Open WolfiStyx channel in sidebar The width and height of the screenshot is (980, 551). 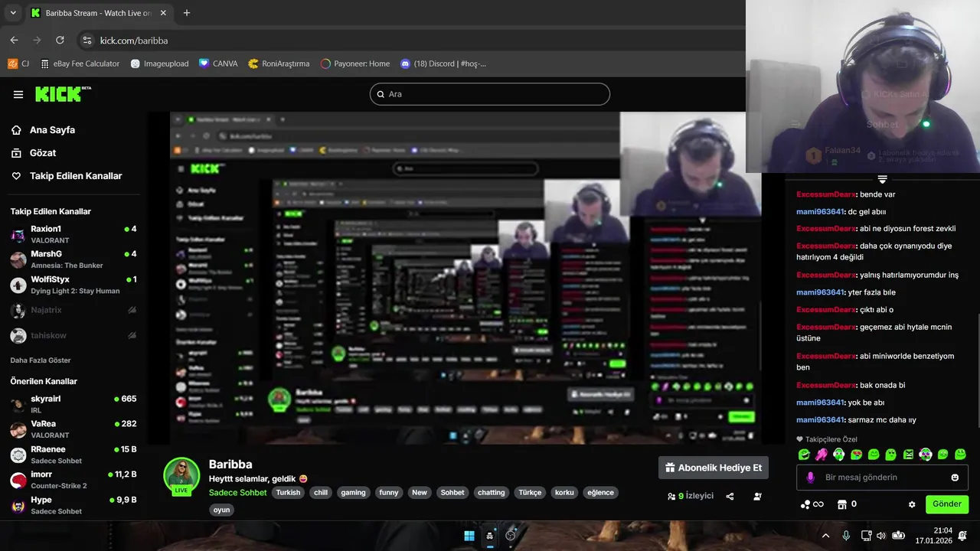click(x=73, y=285)
